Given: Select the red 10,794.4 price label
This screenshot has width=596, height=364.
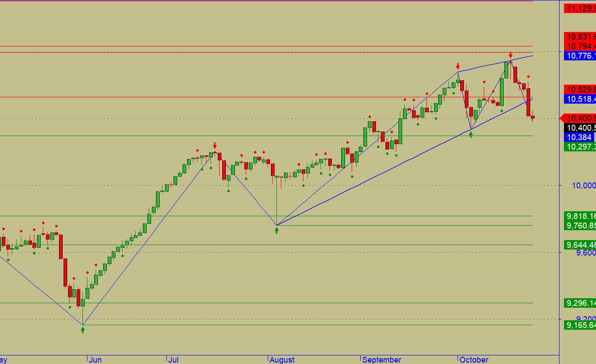Looking at the screenshot, I should [581, 46].
